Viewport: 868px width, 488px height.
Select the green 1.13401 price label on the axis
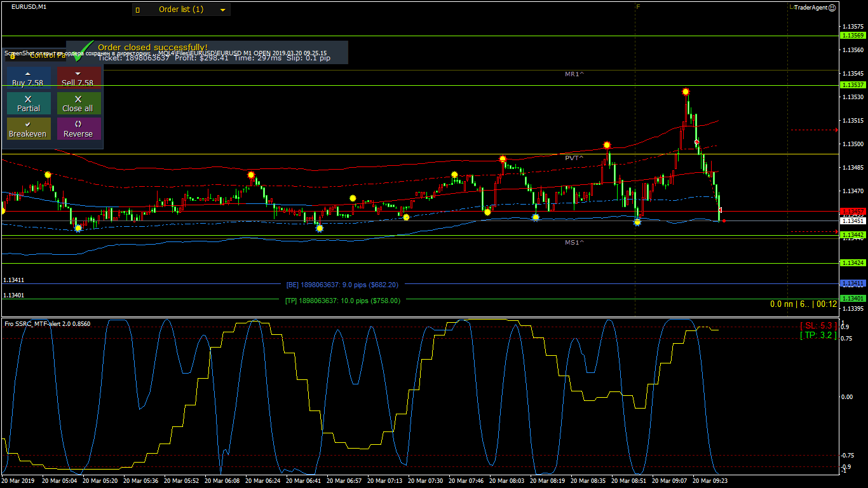tap(853, 298)
